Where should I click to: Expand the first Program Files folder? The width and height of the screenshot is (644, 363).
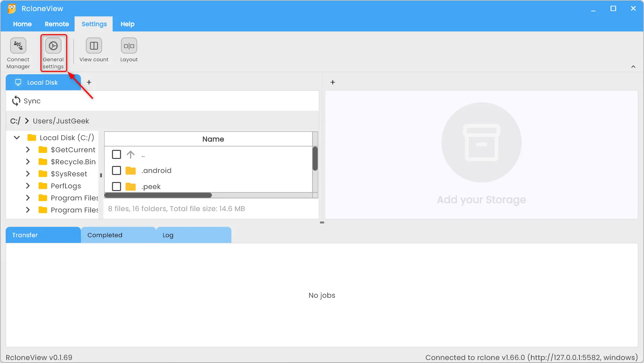point(28,198)
